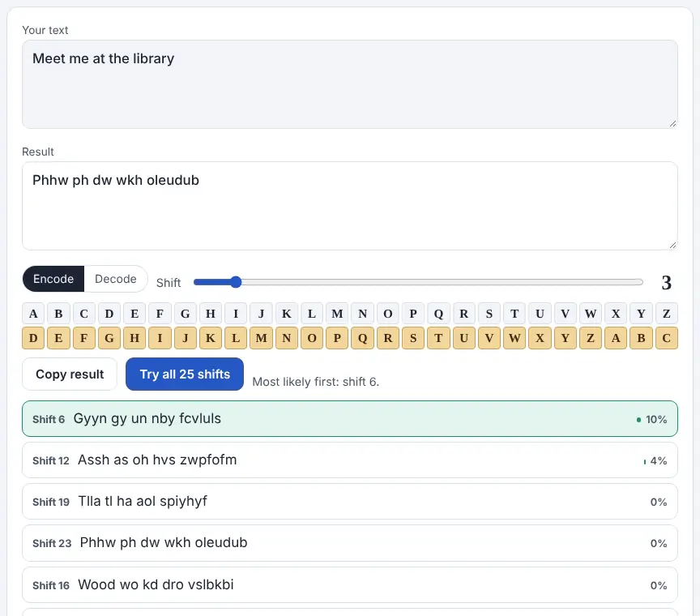
Task: Click plain alphabet letter E tile
Action: pos(134,314)
